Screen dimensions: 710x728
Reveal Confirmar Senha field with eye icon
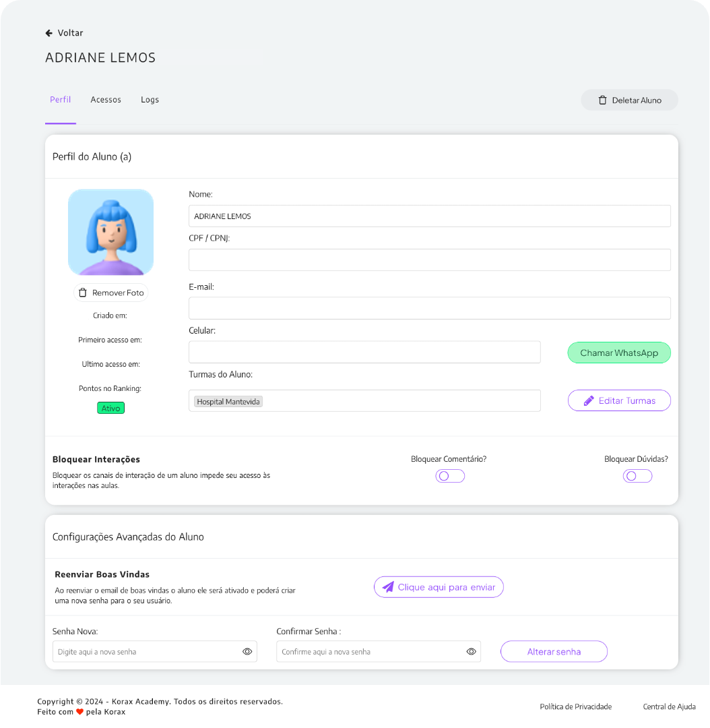[x=471, y=652]
